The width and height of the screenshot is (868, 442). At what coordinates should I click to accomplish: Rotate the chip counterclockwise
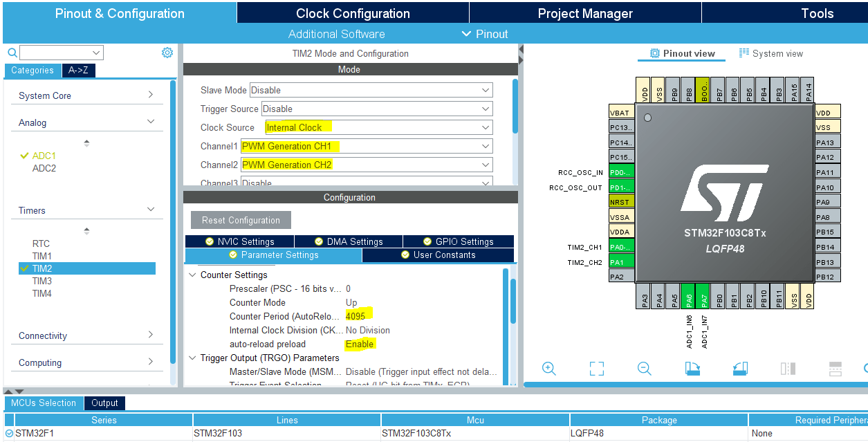[x=740, y=368]
